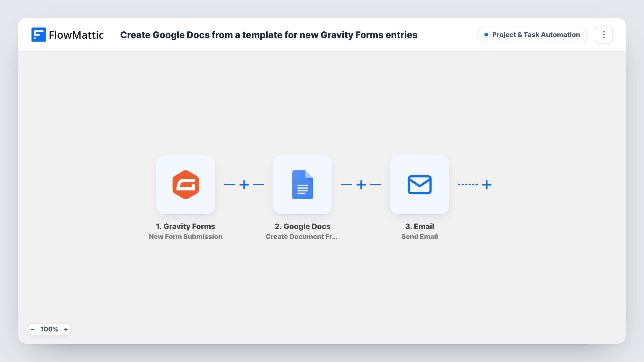Select the '3. Email' label
The image size is (644, 362).
click(x=419, y=226)
